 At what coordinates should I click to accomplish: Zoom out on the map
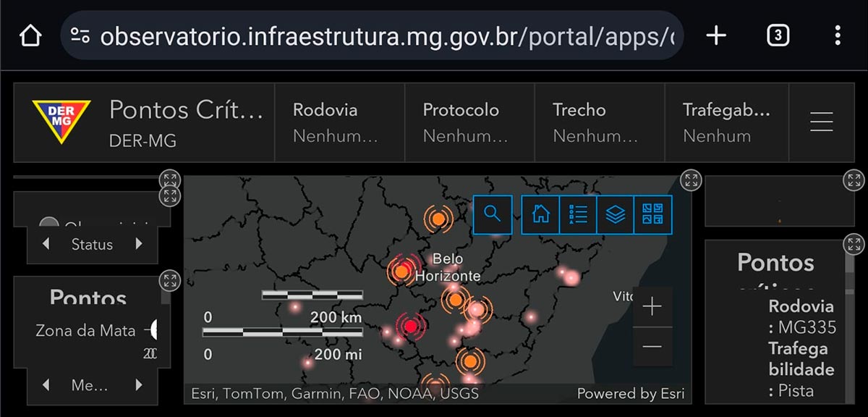click(652, 347)
